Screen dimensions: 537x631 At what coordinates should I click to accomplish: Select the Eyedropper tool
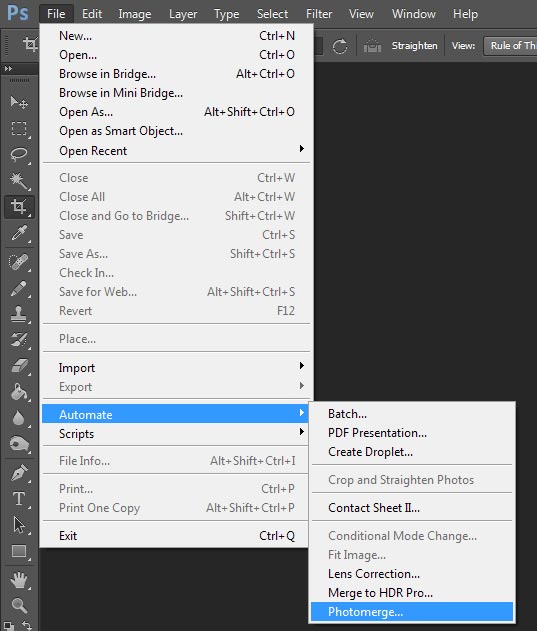coord(19,233)
